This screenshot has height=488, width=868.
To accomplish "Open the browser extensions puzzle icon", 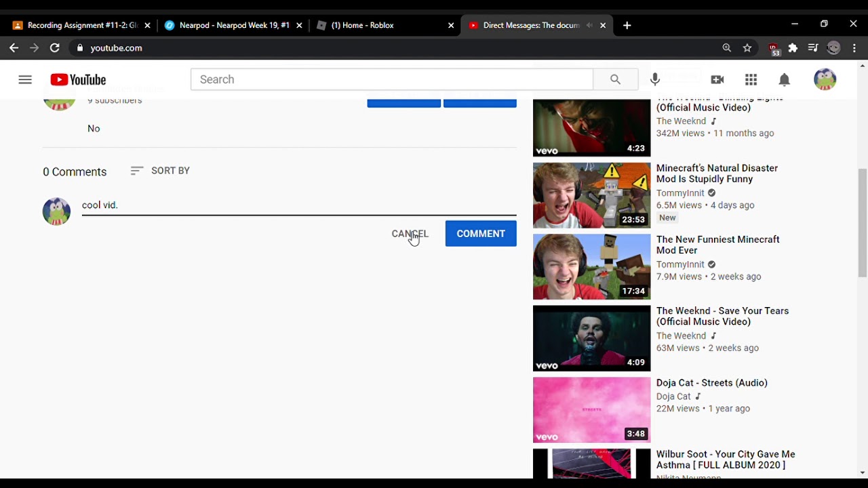I will 793,47.
